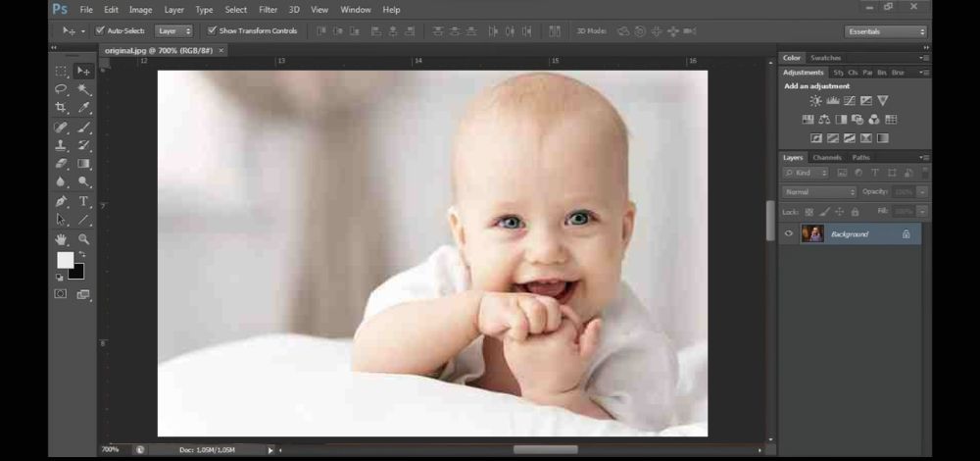Swap foreground and background colors
The image size is (980, 461).
82,255
